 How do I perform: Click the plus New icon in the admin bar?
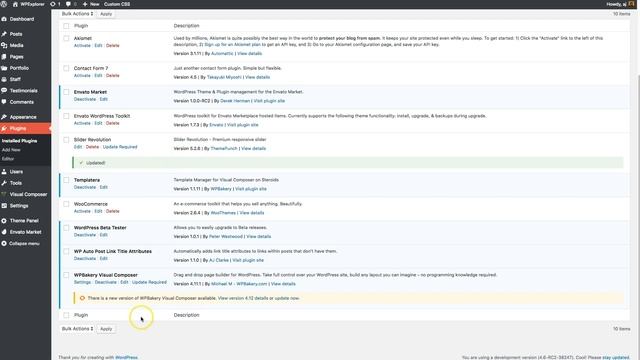85,4
